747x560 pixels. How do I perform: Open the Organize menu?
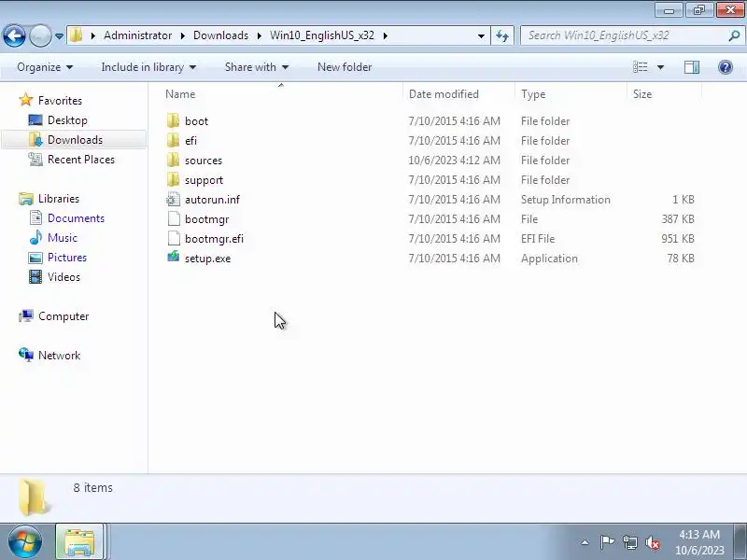pyautogui.click(x=45, y=67)
